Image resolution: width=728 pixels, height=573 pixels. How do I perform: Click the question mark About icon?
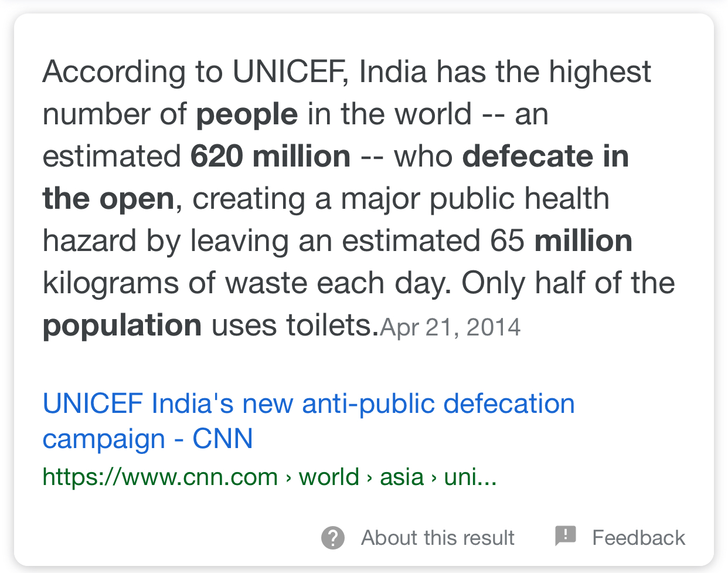[x=333, y=537]
